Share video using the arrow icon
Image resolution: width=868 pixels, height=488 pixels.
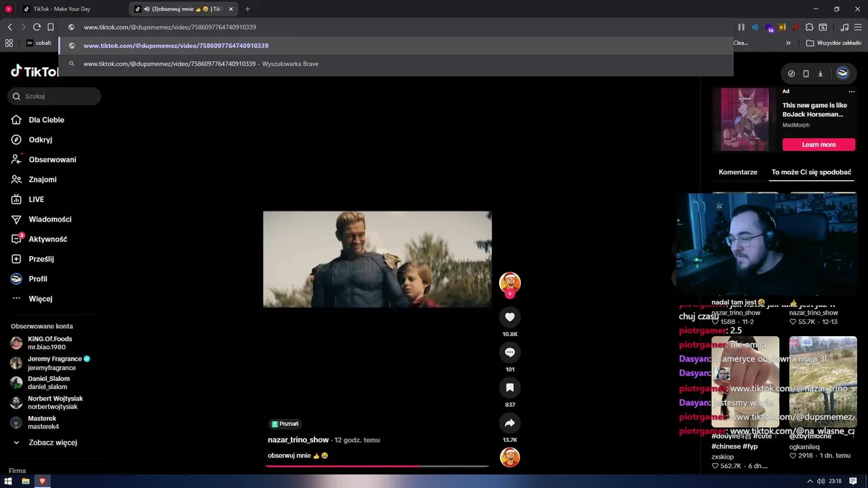[510, 423]
